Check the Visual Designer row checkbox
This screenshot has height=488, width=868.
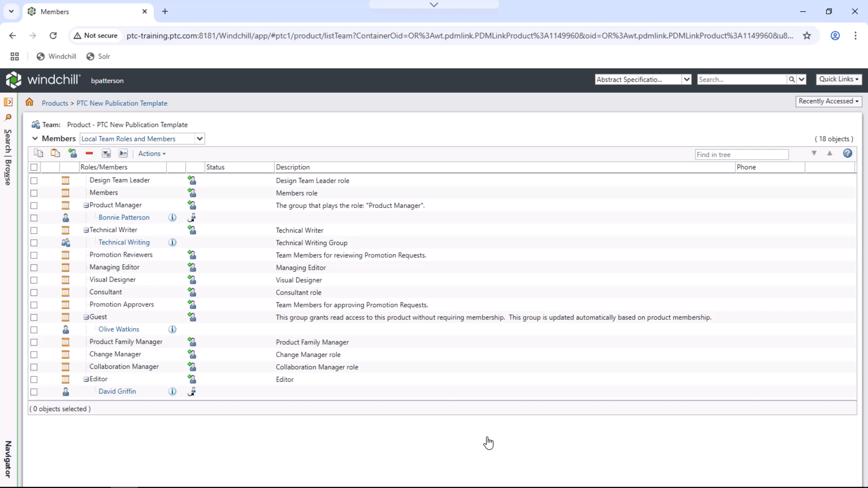pyautogui.click(x=34, y=280)
